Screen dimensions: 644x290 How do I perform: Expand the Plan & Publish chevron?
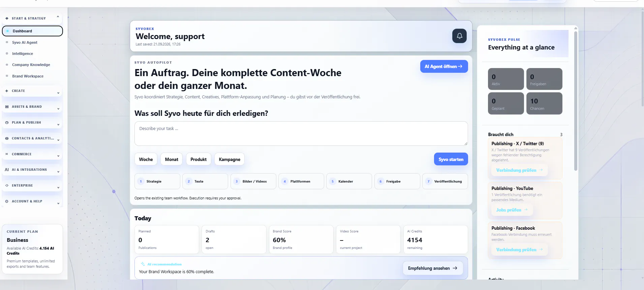pos(58,124)
